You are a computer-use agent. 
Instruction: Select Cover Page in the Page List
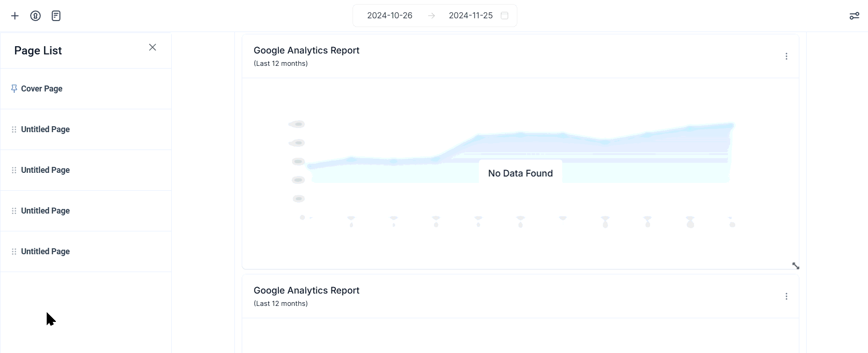pyautogui.click(x=42, y=89)
